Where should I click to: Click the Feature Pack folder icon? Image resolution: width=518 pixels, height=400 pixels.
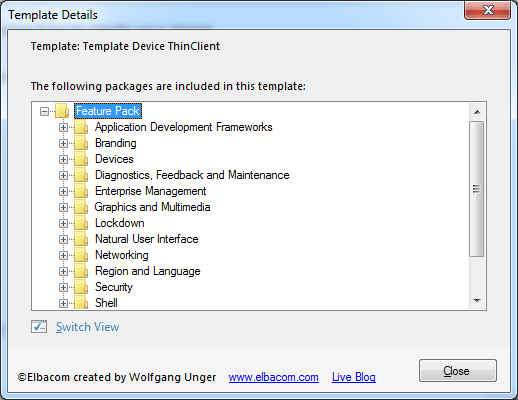pos(62,111)
